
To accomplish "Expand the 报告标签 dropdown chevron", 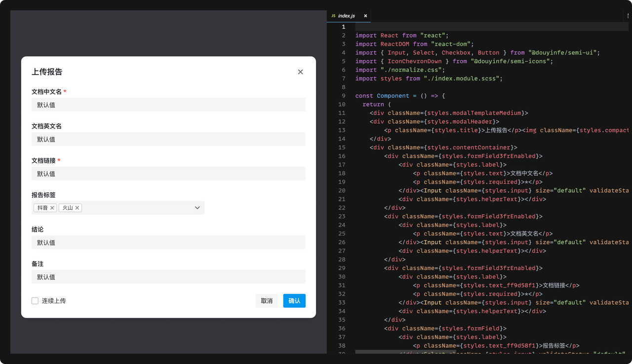I will [x=197, y=208].
